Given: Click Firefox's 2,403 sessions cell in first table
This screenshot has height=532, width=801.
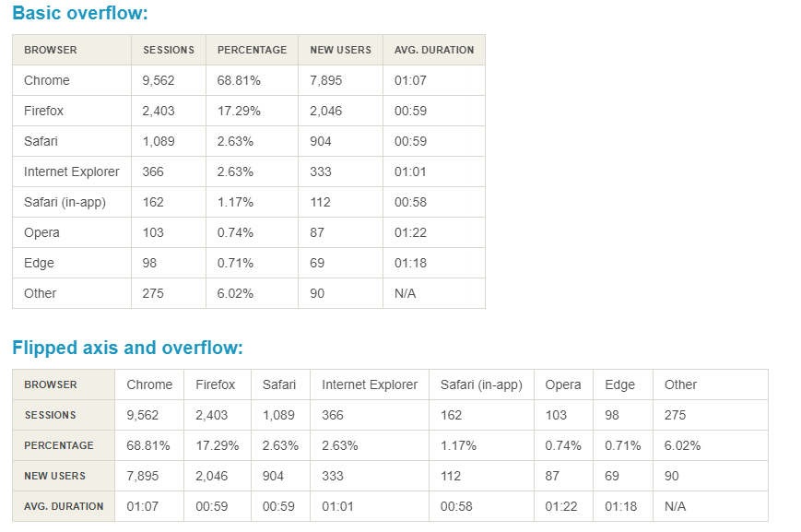Looking at the screenshot, I should (159, 111).
